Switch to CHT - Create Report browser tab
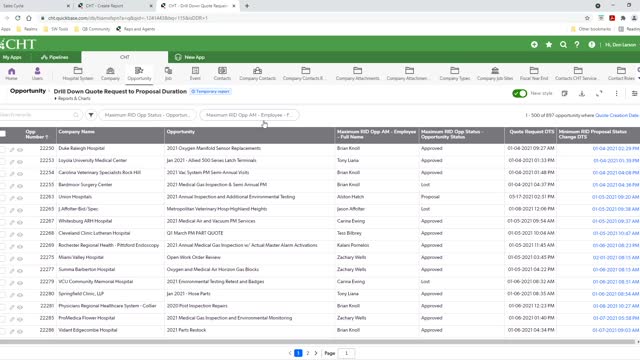Image resolution: width=640 pixels, height=360 pixels. (x=114, y=6)
